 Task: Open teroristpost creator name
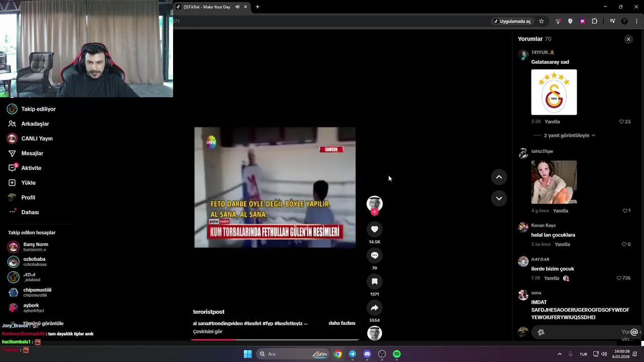tap(208, 312)
